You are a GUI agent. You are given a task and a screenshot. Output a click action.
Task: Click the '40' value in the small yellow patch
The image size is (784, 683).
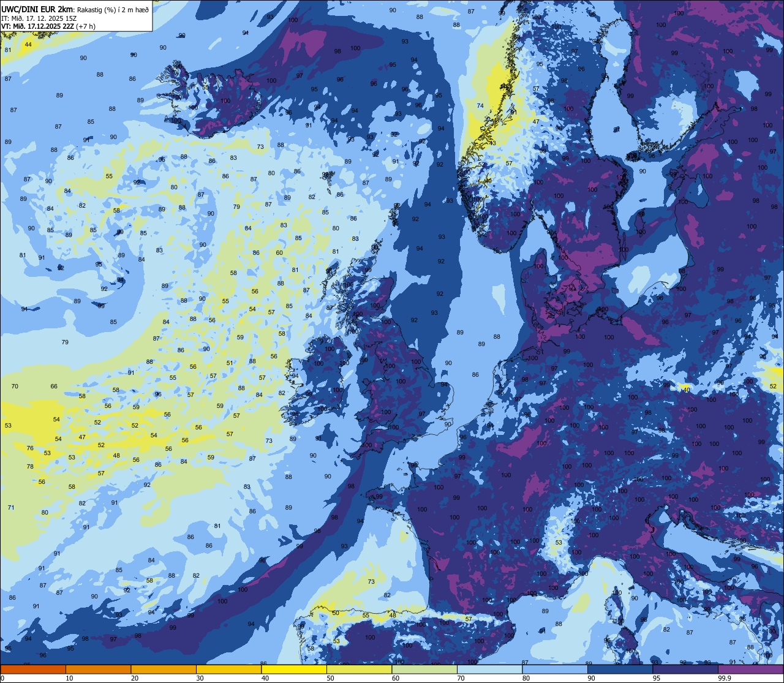[x=687, y=390]
